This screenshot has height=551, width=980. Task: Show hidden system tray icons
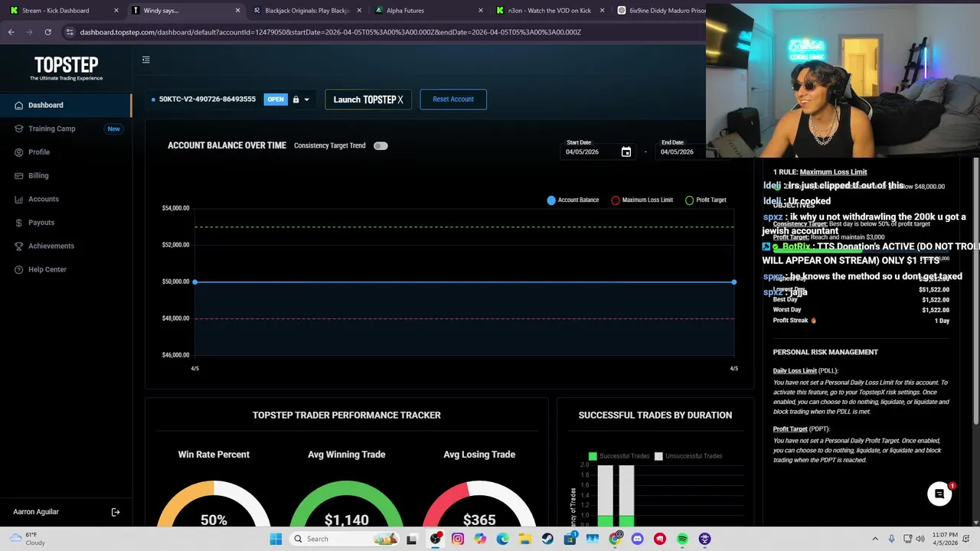(875, 539)
